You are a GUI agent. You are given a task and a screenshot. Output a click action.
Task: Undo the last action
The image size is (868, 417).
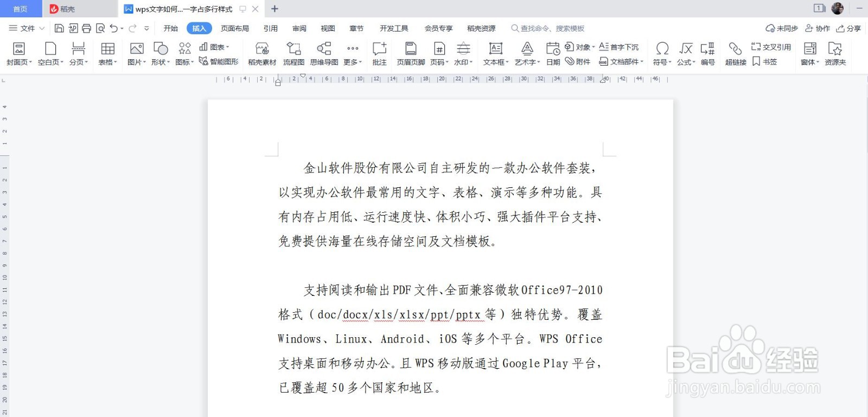(x=113, y=28)
